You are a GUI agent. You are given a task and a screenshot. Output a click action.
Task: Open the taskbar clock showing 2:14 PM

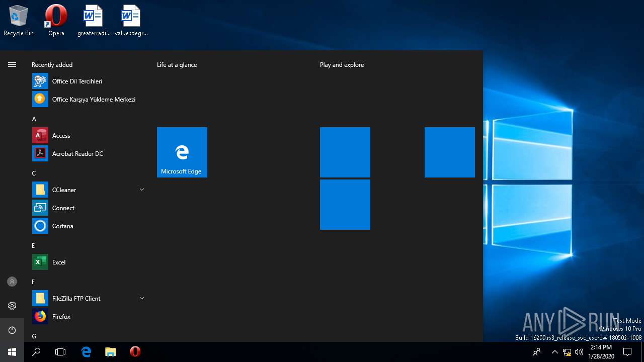tap(601, 352)
